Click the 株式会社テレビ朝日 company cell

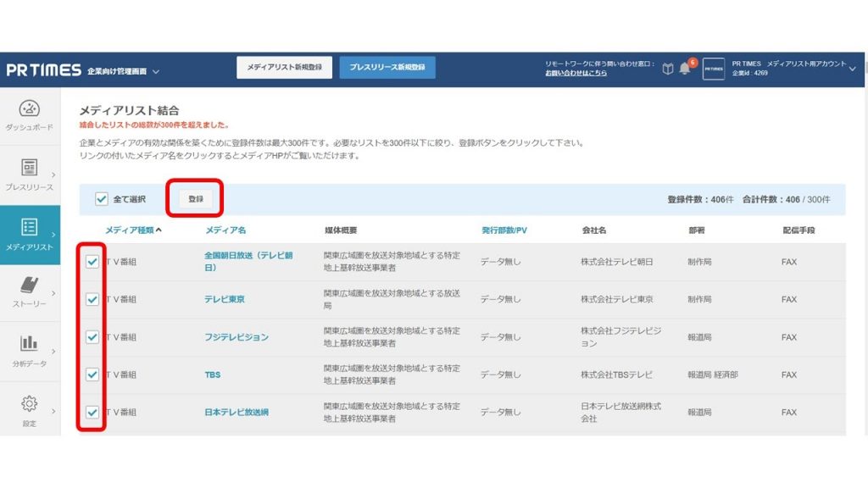(x=617, y=262)
